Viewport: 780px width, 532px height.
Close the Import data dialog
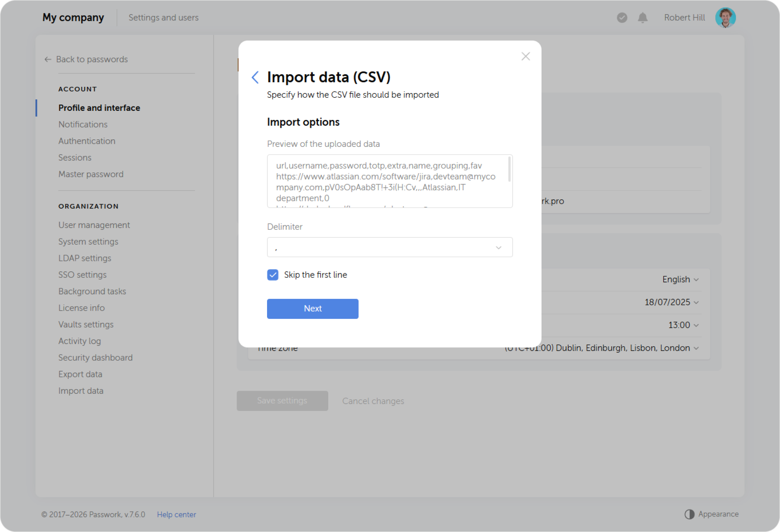tap(525, 56)
